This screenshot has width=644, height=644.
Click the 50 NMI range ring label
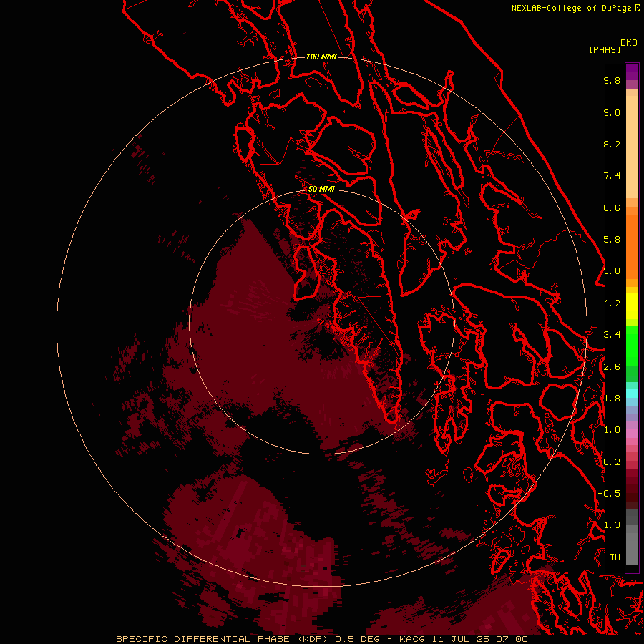[x=321, y=189]
